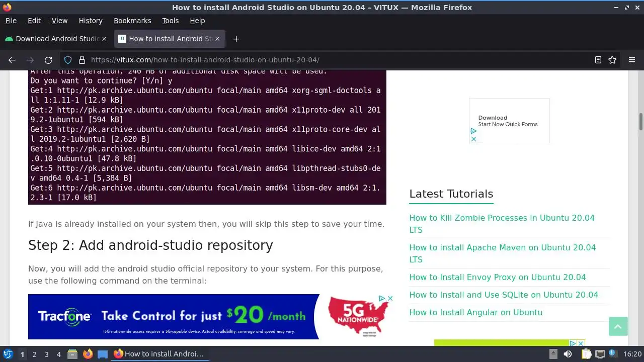Viewport: 644px width, 362px height.
Task: Click the scroll-to-top arrow button
Action: point(618,326)
